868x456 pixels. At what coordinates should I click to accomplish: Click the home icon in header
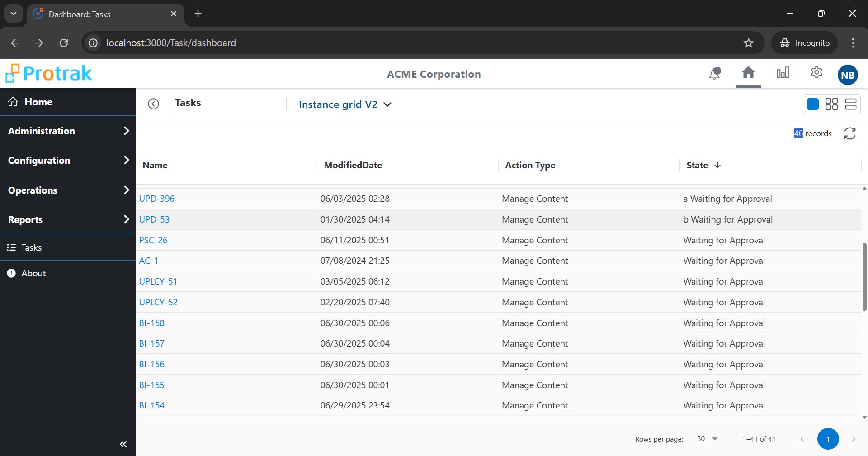point(748,72)
